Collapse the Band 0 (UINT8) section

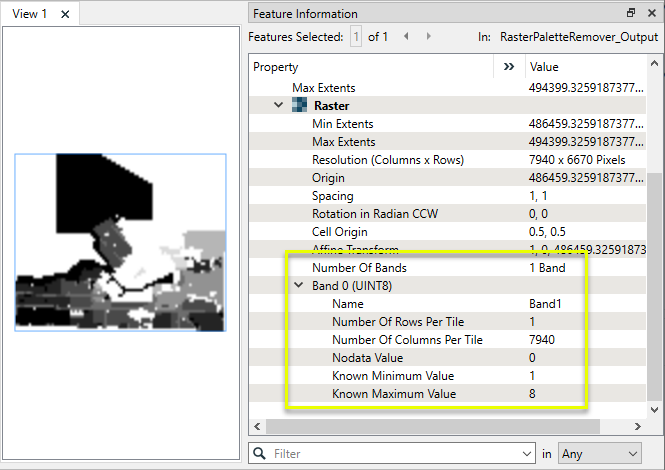(298, 286)
